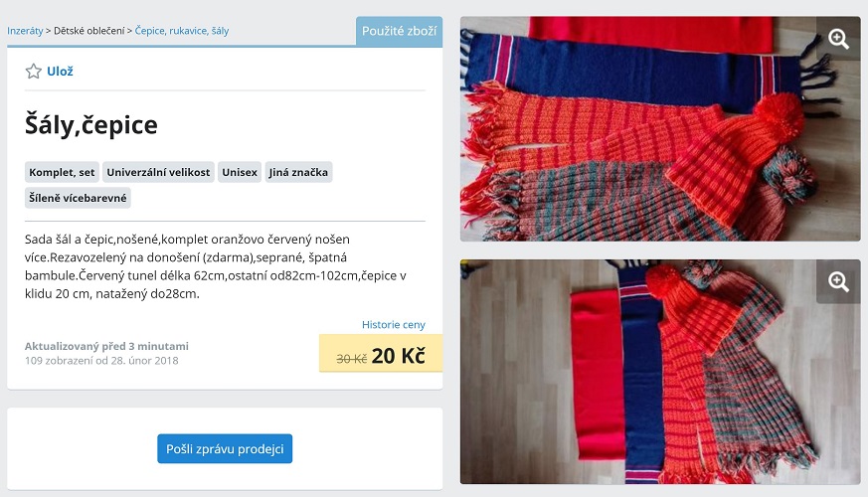Click the crossed-out 30 Kč old price
This screenshot has width=868, height=497.
[x=352, y=359]
